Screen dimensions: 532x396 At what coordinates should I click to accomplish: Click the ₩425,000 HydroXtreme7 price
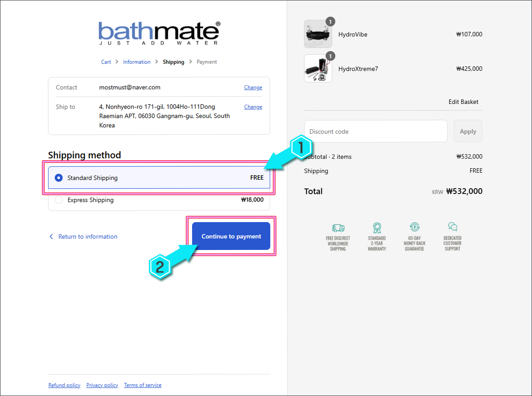469,68
